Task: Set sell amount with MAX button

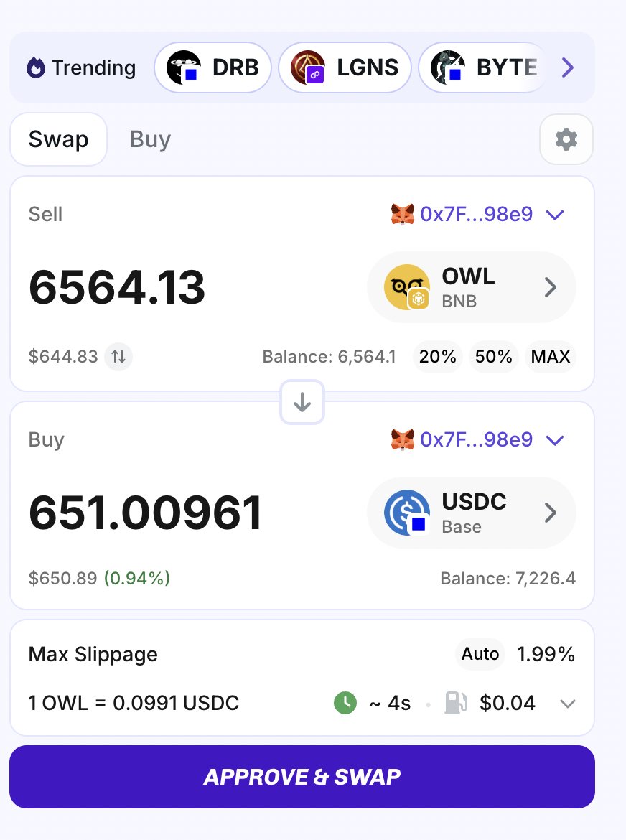Action: [x=551, y=356]
